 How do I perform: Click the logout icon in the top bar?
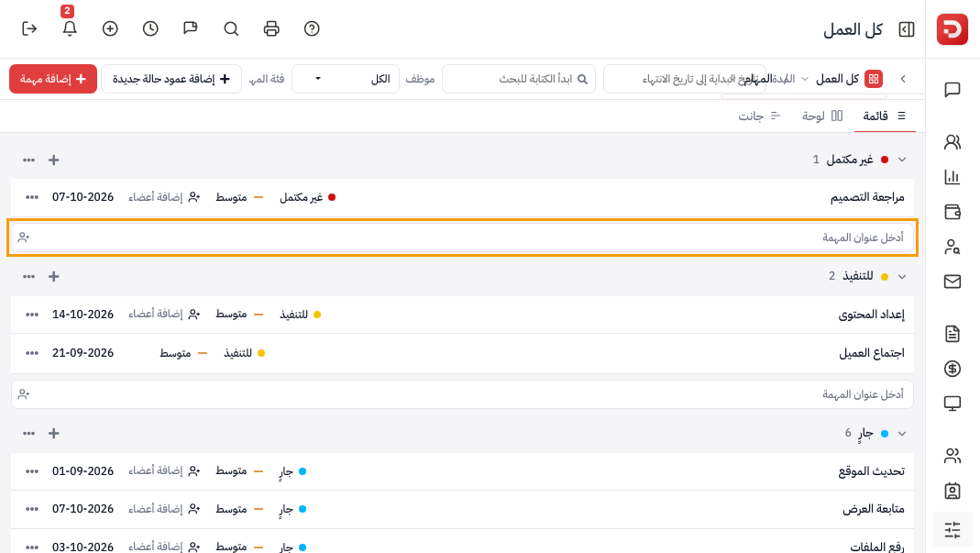29,28
